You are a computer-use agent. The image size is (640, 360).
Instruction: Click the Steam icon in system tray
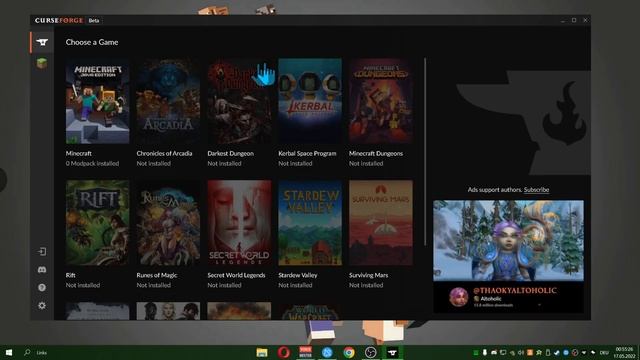point(557,352)
